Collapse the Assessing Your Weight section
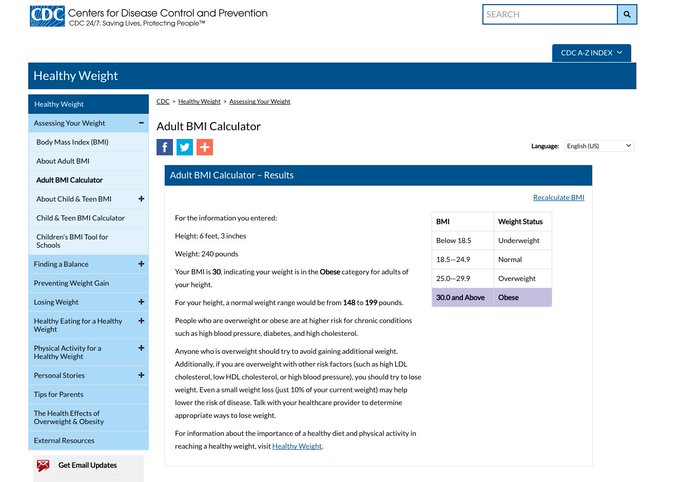The height and width of the screenshot is (482, 680). point(141,123)
